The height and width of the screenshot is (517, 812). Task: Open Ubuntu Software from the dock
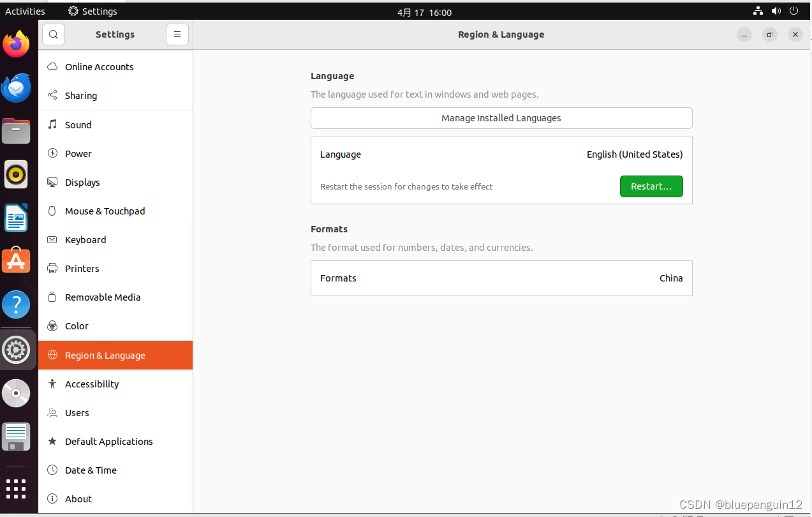click(x=16, y=260)
